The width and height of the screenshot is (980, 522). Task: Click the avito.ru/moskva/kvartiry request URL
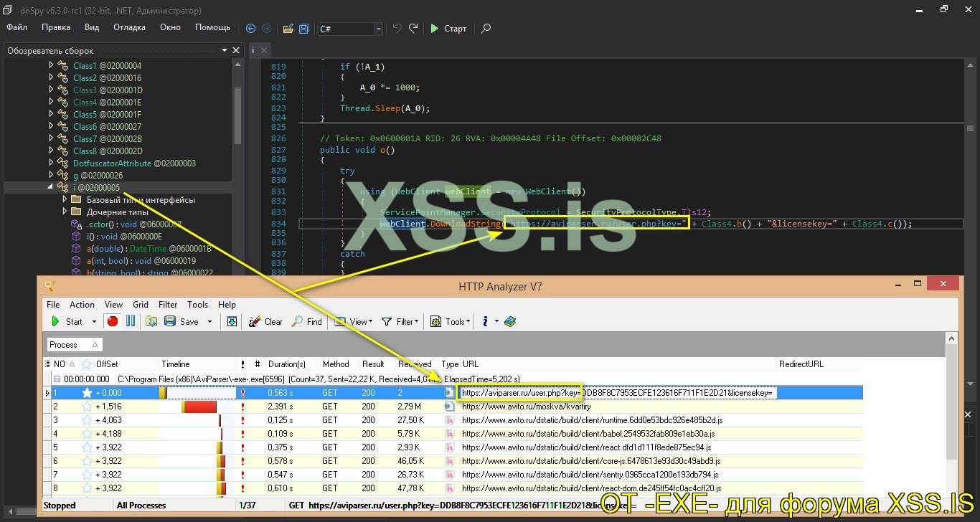(526, 407)
